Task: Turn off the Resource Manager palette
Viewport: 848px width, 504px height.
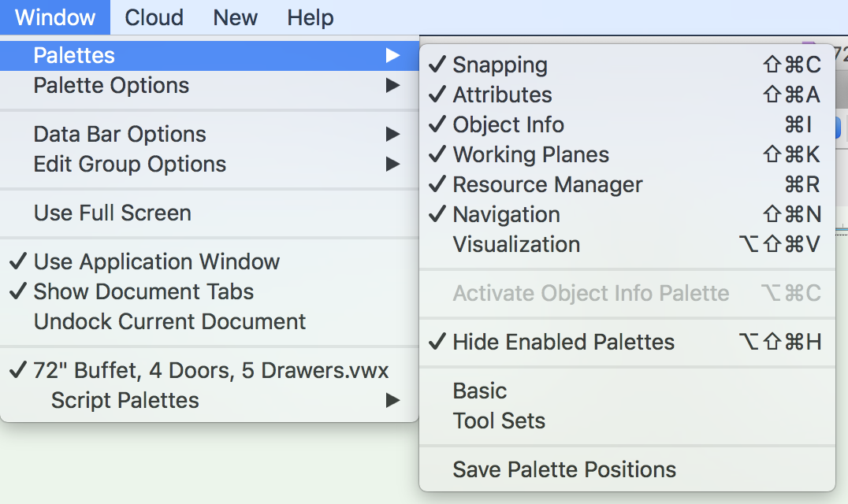Action: pos(546,184)
